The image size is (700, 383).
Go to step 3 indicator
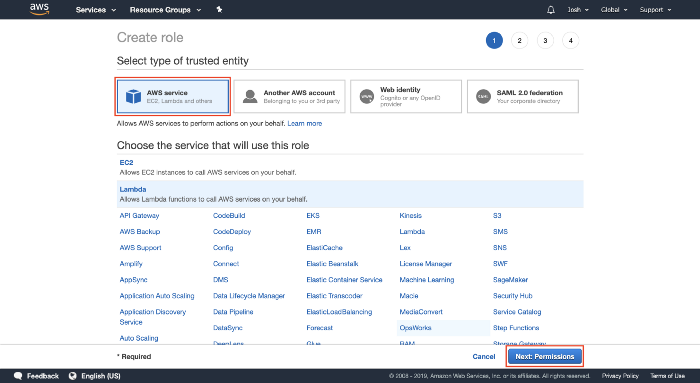pyautogui.click(x=545, y=41)
